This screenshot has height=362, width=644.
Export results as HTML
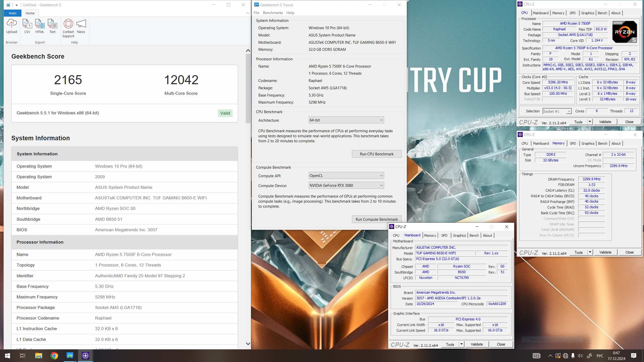point(40,26)
